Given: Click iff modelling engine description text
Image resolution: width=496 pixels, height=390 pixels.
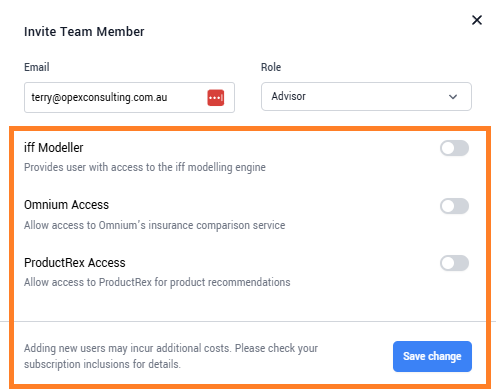Looking at the screenshot, I should [x=145, y=167].
